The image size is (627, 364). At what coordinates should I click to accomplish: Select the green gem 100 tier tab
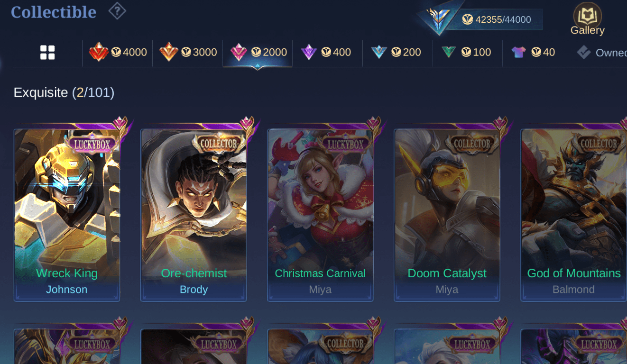point(466,52)
